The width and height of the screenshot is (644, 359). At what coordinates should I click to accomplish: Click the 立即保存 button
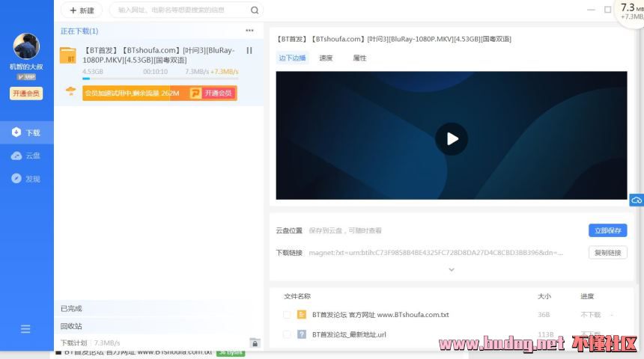(x=608, y=230)
